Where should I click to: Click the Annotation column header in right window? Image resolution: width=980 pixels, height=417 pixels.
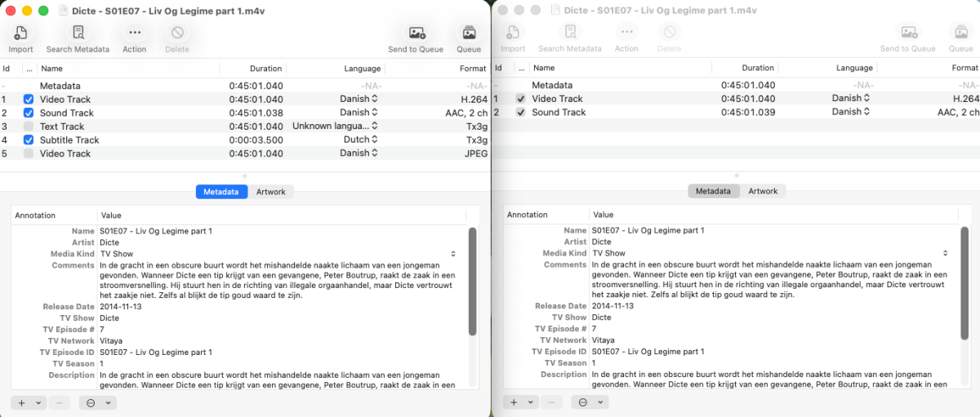tap(528, 215)
